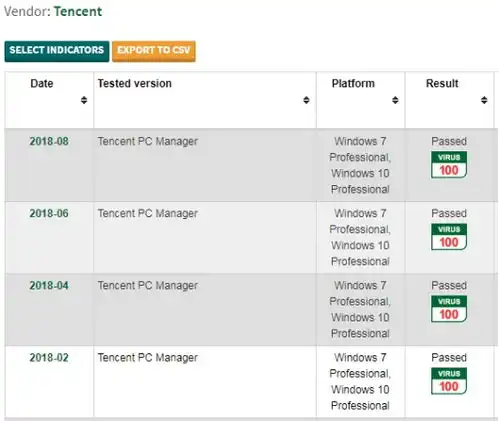Open the 2018-08 test date link
The width and height of the screenshot is (499, 421).
[x=49, y=141]
